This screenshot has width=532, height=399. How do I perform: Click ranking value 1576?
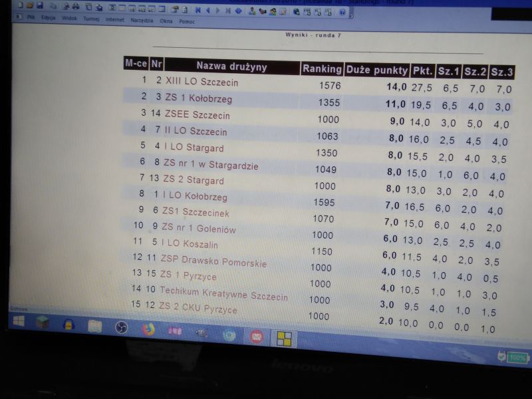click(x=330, y=85)
